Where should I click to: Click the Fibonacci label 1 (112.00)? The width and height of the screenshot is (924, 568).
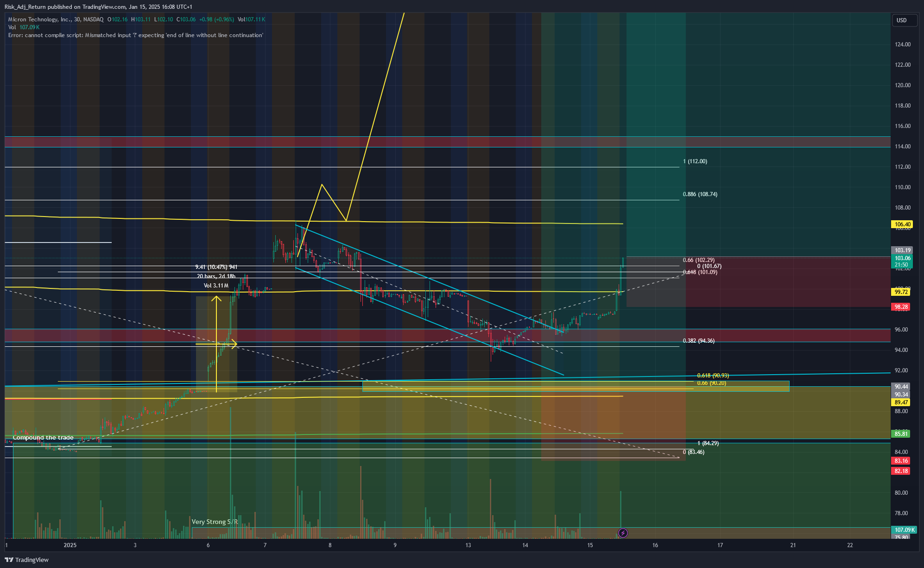point(695,161)
